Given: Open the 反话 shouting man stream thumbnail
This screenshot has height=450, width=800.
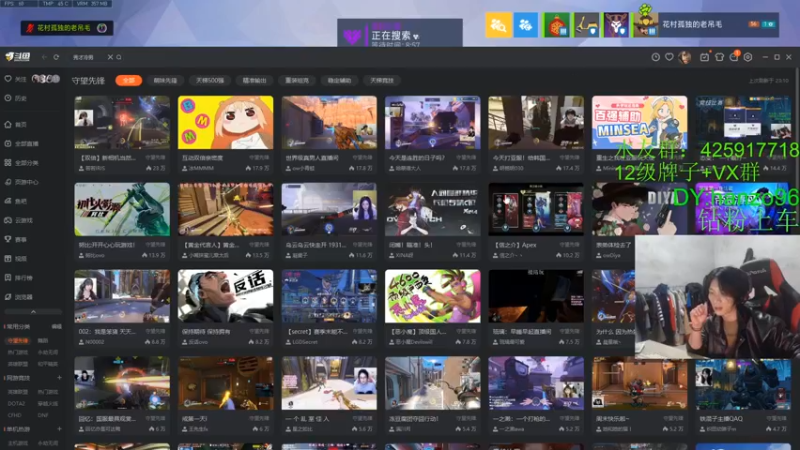Looking at the screenshot, I should (226, 296).
